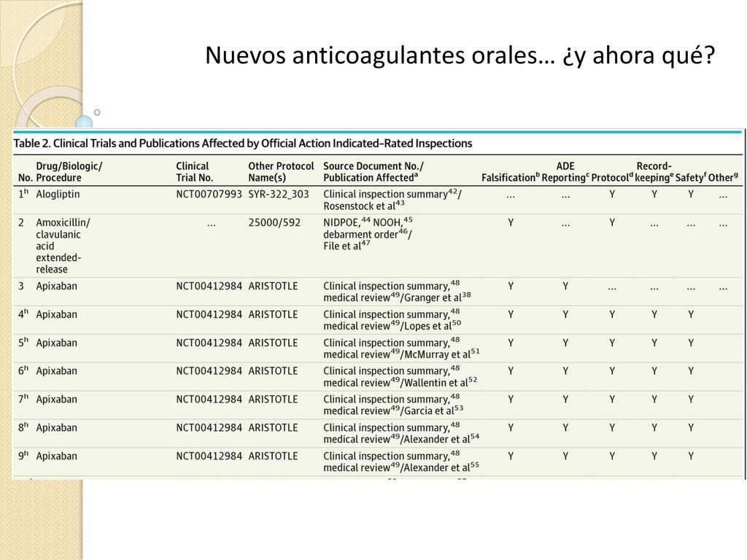
Task: Click 'ARISTOTLE' in row 3
Action: (x=273, y=286)
